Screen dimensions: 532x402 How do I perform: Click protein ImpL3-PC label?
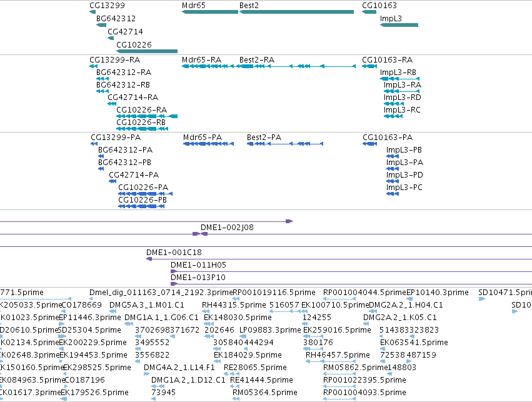click(x=404, y=188)
